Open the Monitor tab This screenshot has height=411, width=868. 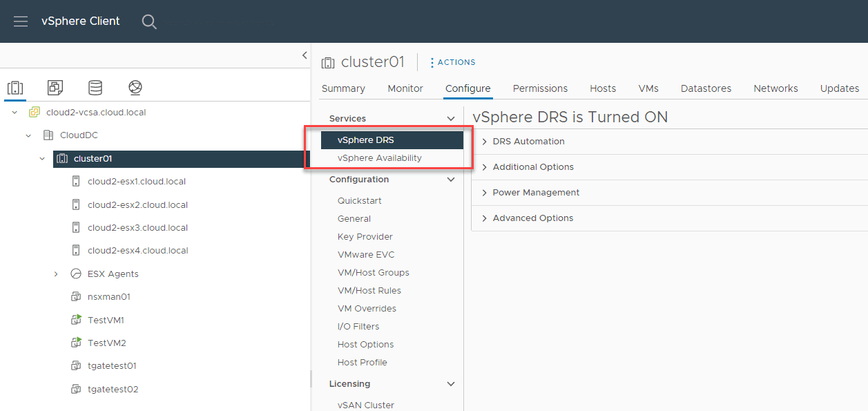click(x=405, y=88)
